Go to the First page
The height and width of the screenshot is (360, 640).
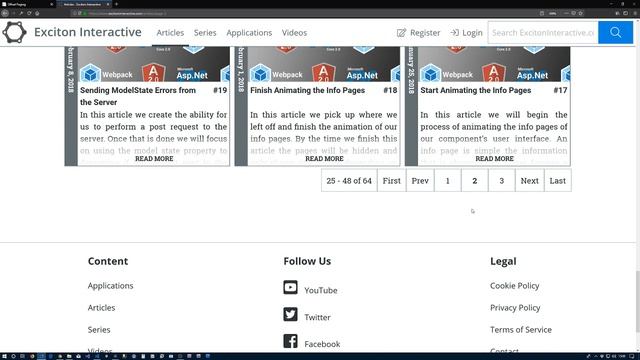[391, 180]
